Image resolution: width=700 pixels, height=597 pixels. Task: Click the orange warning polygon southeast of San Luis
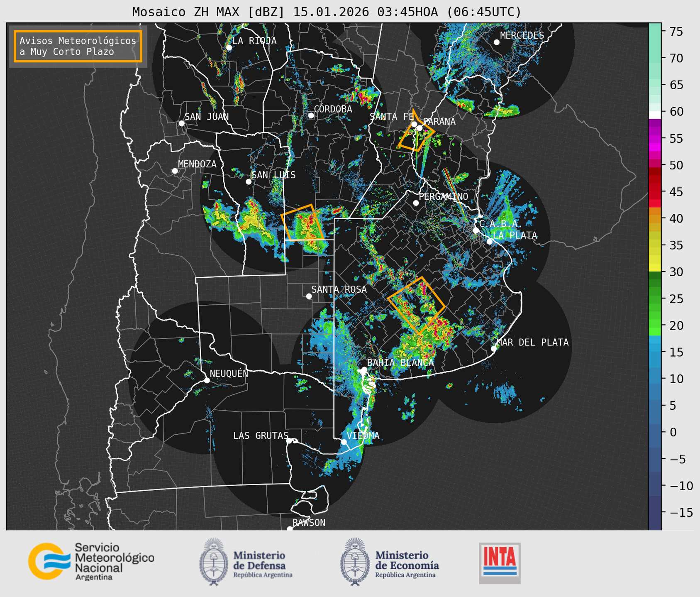pyautogui.click(x=302, y=223)
